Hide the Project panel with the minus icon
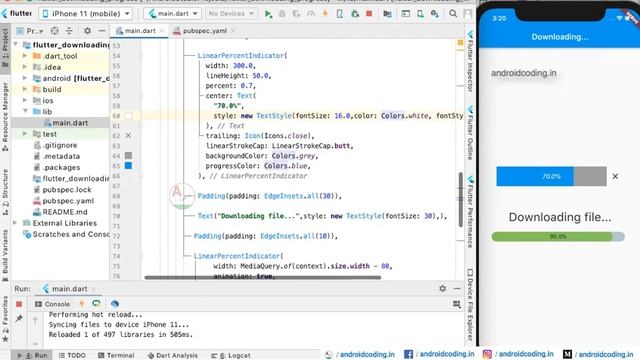Viewport: 640px width, 360px height. [x=102, y=31]
